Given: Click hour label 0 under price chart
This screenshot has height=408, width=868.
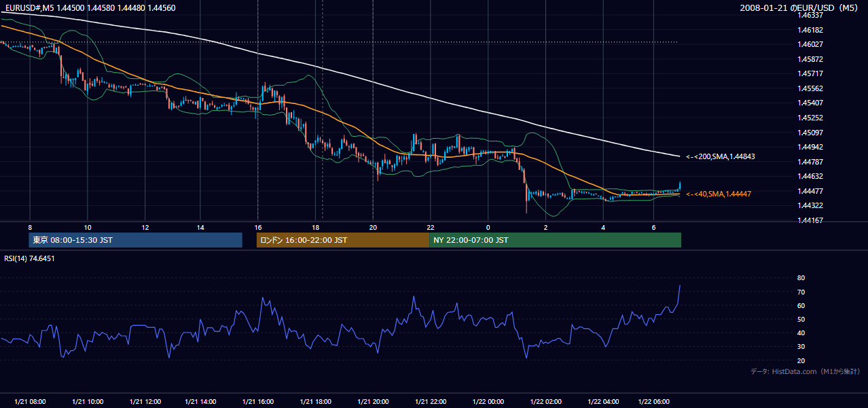Looking at the screenshot, I should click(488, 227).
